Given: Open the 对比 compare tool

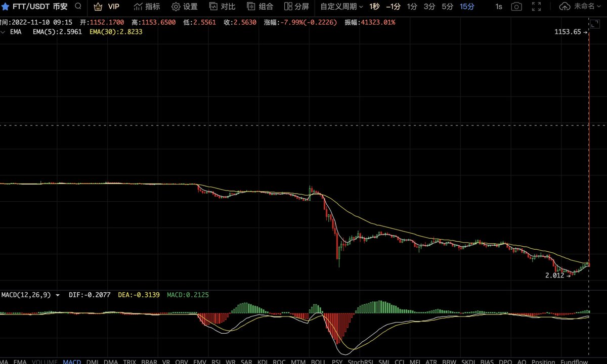Looking at the screenshot, I should pyautogui.click(x=222, y=7).
